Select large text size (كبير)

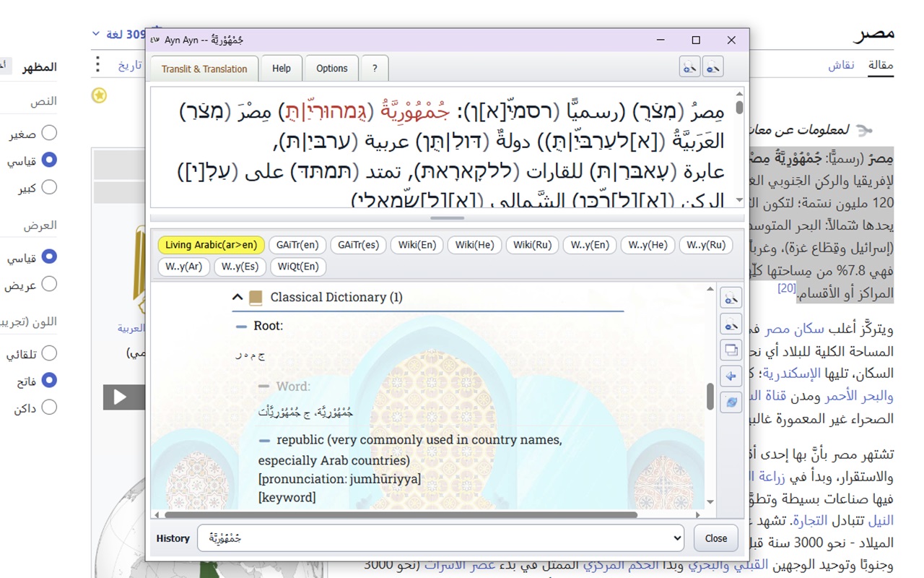point(49,188)
